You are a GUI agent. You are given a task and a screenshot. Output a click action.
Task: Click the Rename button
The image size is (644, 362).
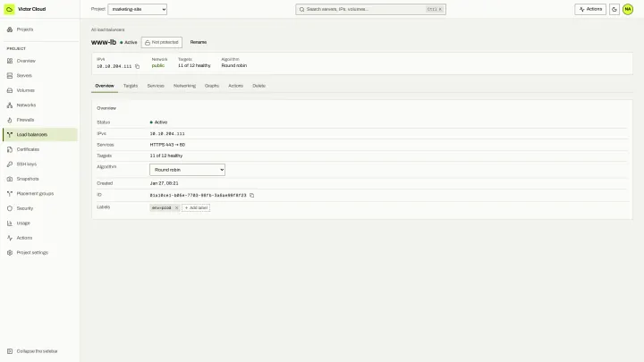pyautogui.click(x=199, y=42)
